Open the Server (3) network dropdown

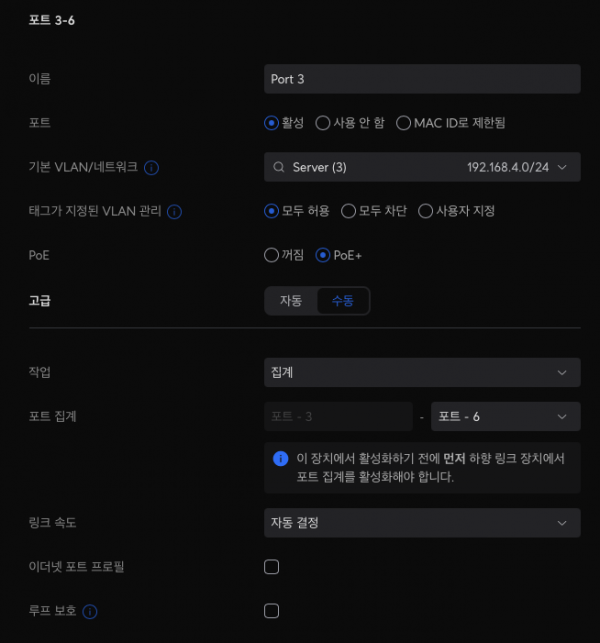pos(422,167)
